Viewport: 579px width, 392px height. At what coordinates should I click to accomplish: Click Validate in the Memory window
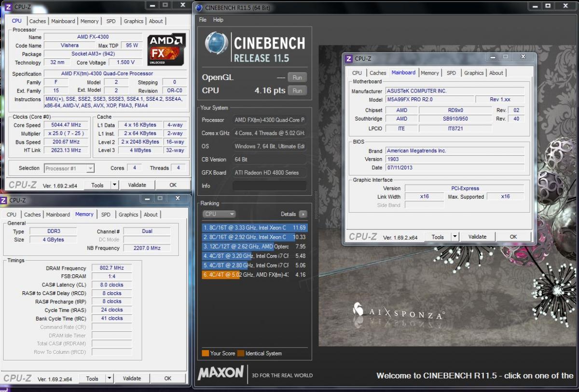132,378
